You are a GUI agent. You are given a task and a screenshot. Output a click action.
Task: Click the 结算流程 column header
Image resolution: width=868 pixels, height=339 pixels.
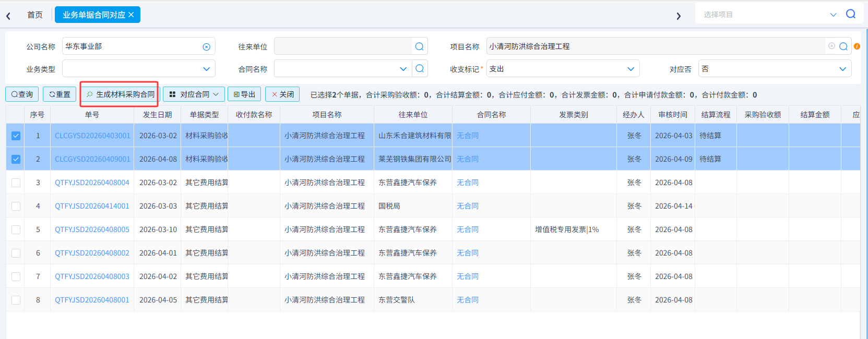(716, 115)
